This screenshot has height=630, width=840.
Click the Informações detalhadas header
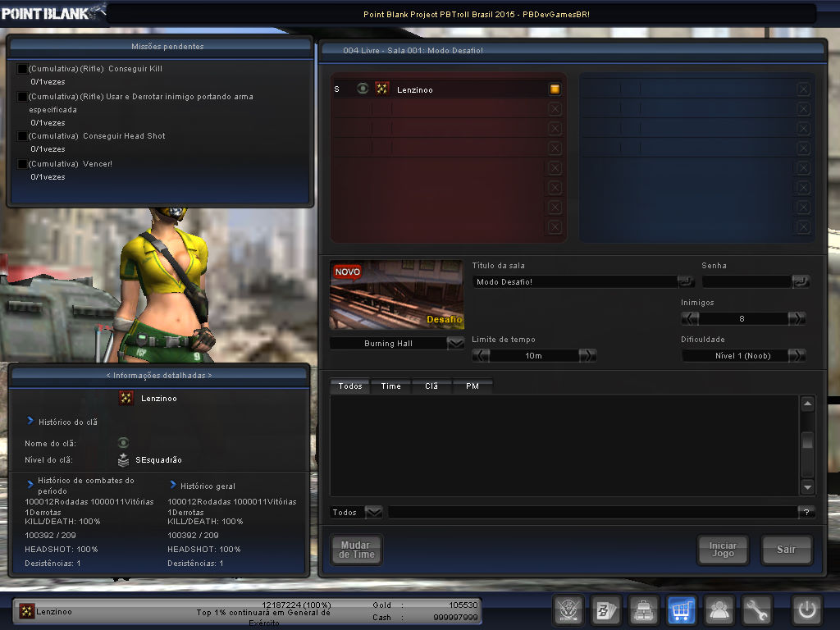tap(159, 375)
